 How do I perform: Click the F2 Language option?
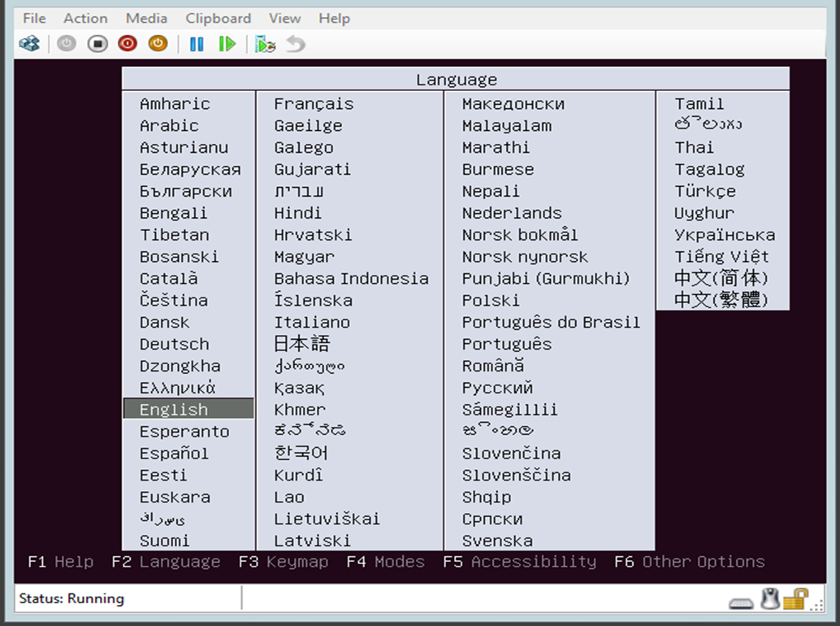click(166, 562)
